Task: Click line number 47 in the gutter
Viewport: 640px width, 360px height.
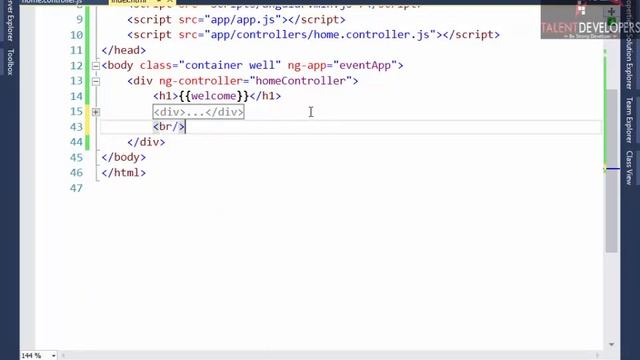Action: [76, 188]
